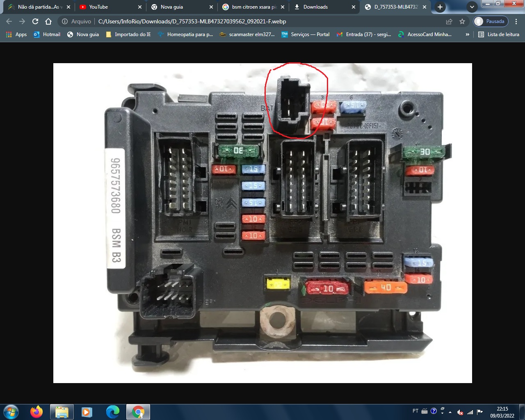Open a new tab with plus button

[440, 7]
